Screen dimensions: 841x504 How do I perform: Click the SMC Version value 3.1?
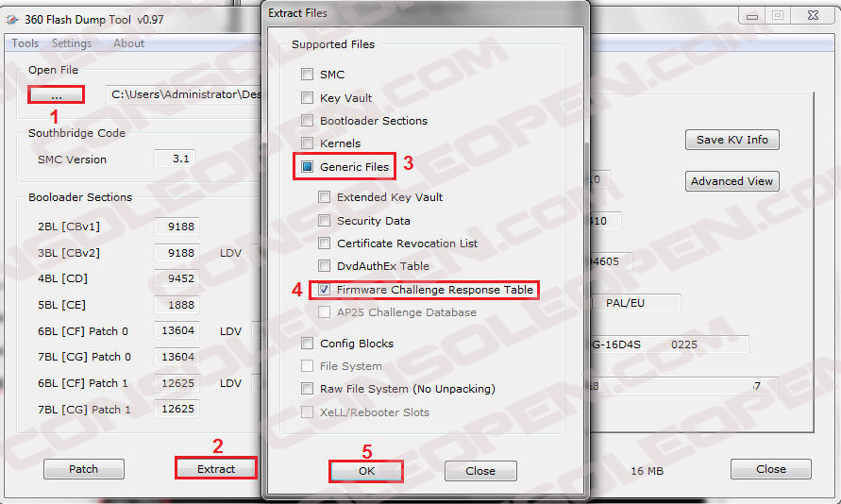coord(175,159)
